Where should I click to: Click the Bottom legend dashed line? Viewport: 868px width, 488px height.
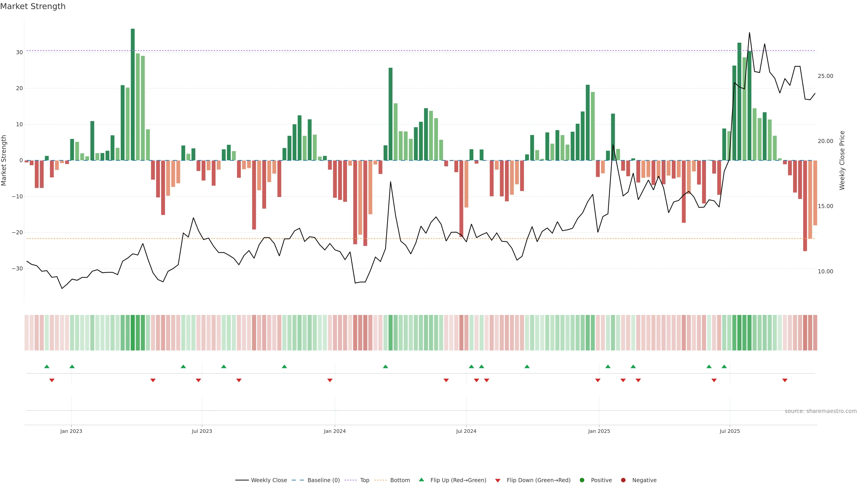pyautogui.click(x=380, y=480)
